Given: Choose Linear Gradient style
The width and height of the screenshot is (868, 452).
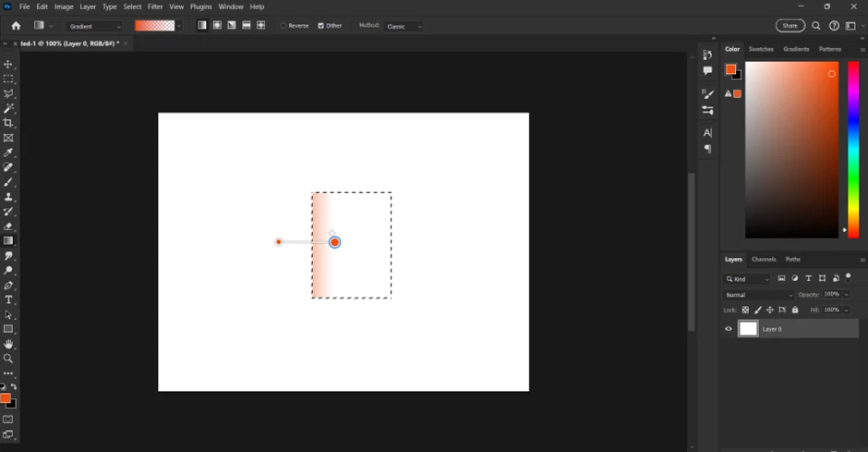Looking at the screenshot, I should (x=202, y=26).
